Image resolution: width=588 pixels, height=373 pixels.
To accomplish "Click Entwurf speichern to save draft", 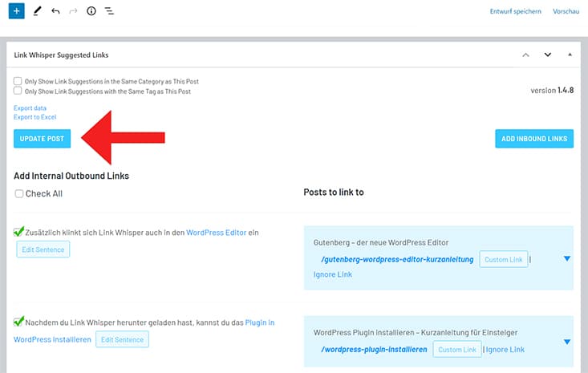I will (x=515, y=11).
